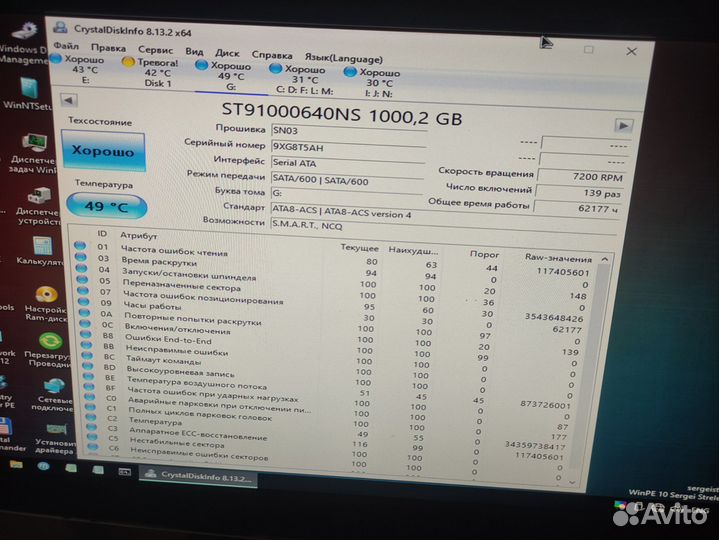Click the Атрибут column header
Viewport: 719px width, 540px height.
coord(139,236)
